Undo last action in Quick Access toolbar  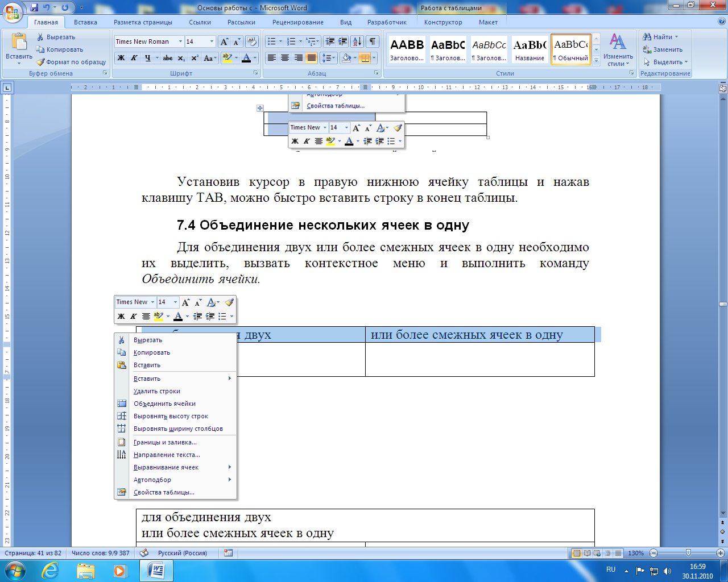point(46,8)
